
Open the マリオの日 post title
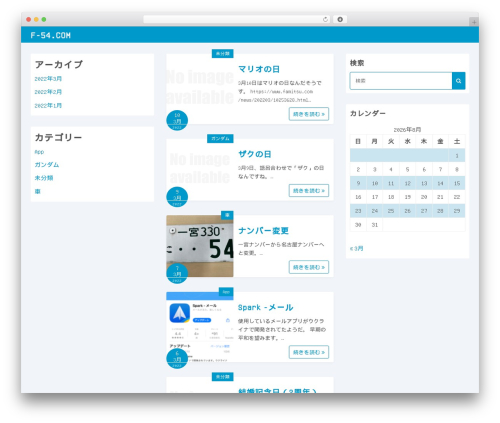[x=259, y=69]
